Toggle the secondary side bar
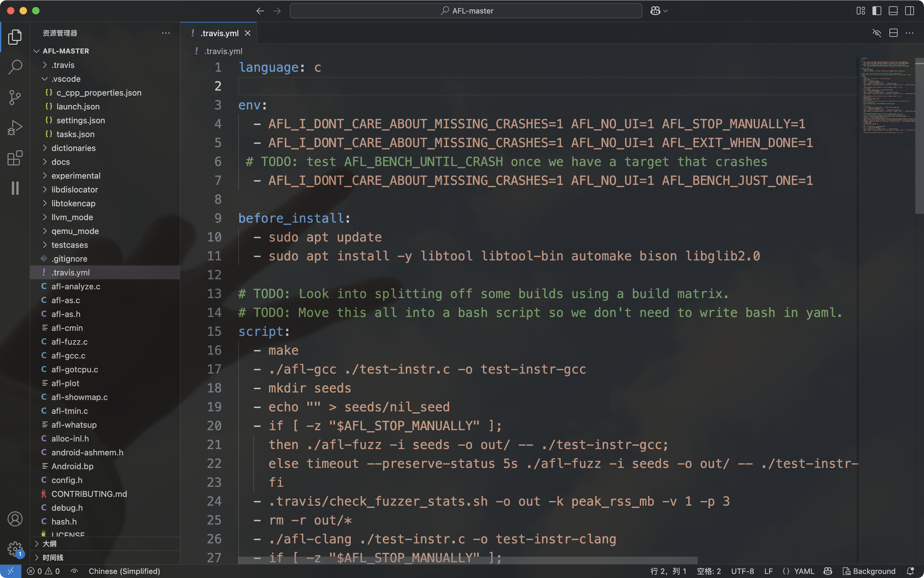This screenshot has width=924, height=578. (x=910, y=11)
